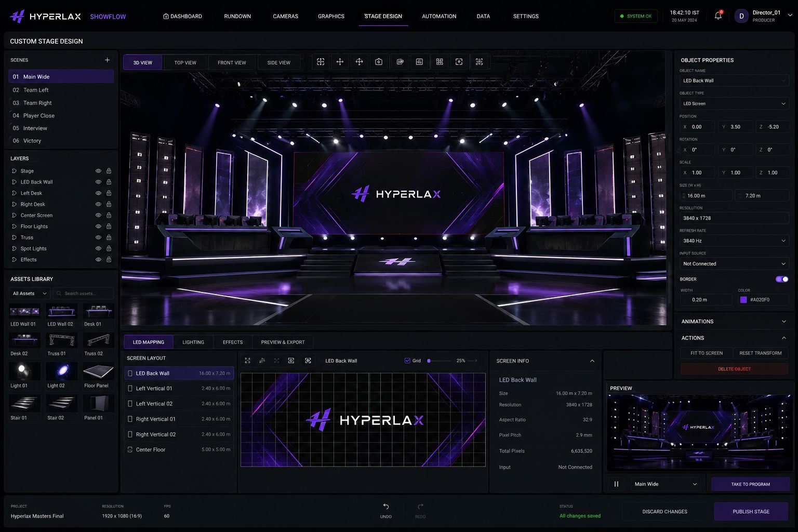This screenshot has width=798, height=532.
Task: Open the Main Wide preview dropdown
Action: [665, 484]
